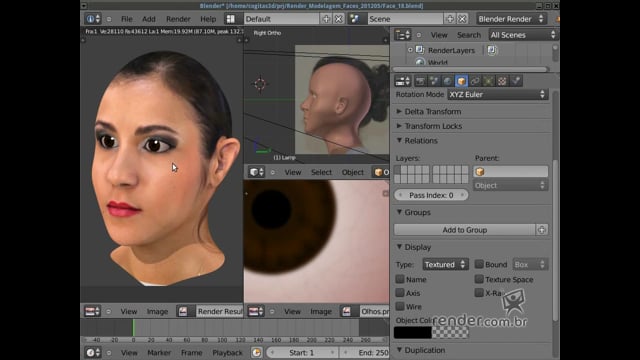Switch to Scene properties tab icon

(434, 81)
